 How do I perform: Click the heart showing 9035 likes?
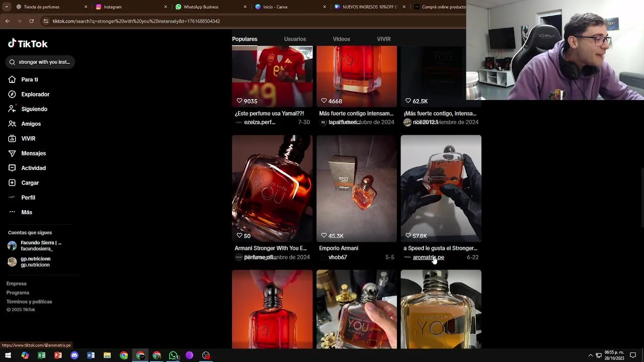(239, 101)
